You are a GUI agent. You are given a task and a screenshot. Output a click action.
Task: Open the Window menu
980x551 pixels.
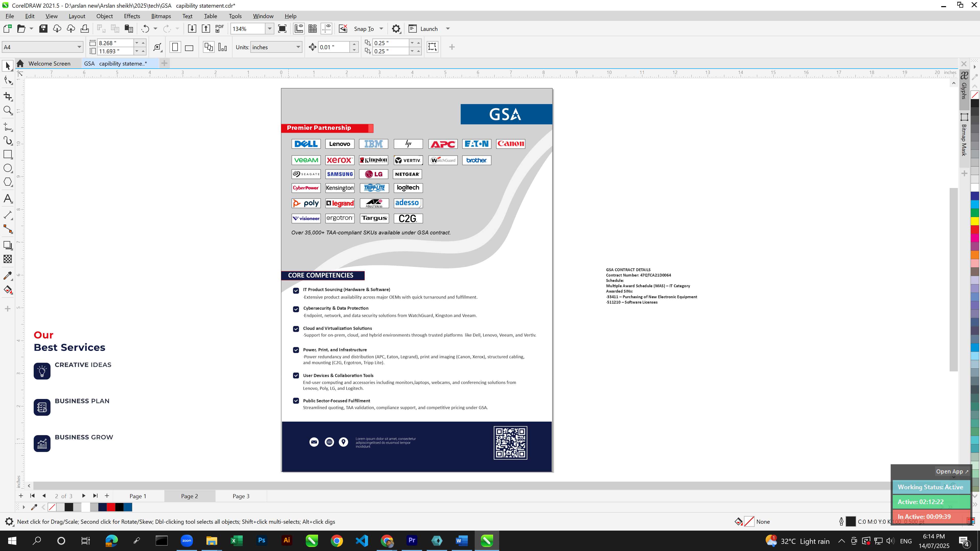pos(263,16)
